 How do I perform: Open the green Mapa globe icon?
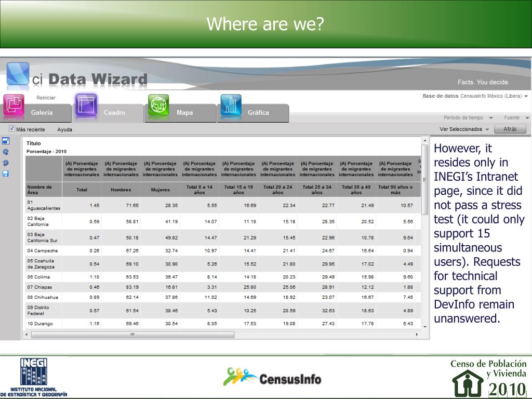pos(158,105)
